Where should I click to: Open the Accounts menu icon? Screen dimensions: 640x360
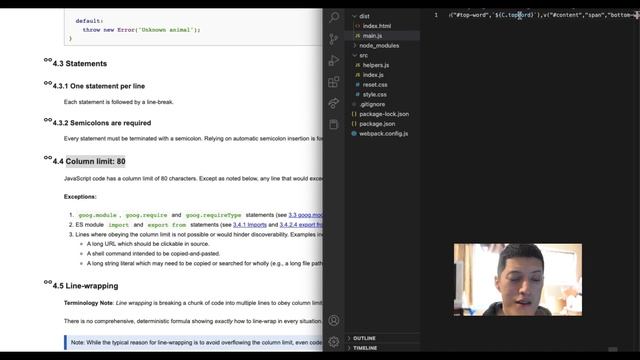334,320
